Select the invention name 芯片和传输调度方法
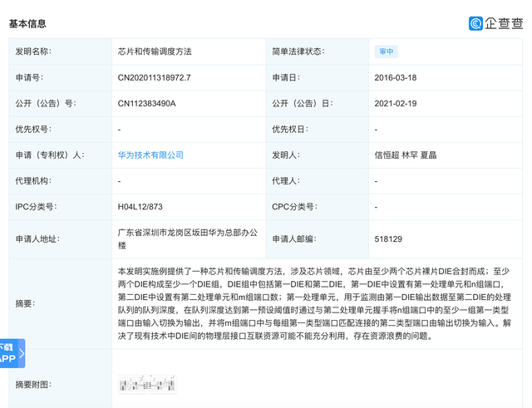The image size is (532, 408). [155, 52]
